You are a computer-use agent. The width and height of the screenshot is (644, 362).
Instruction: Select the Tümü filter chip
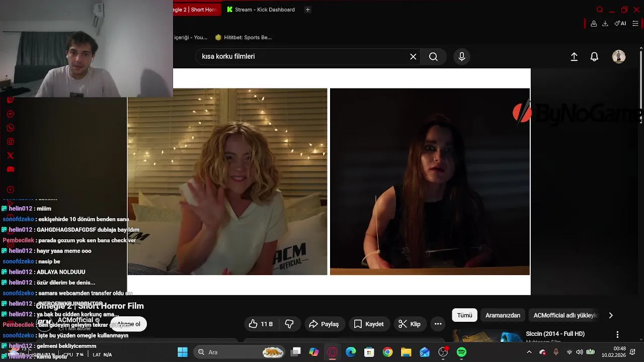[x=464, y=315]
